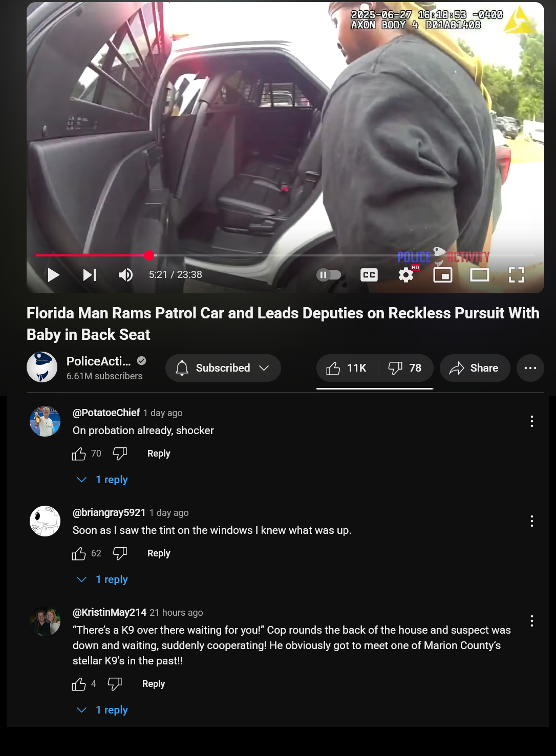Mute the video volume
Screen dimensions: 556x756
point(125,275)
